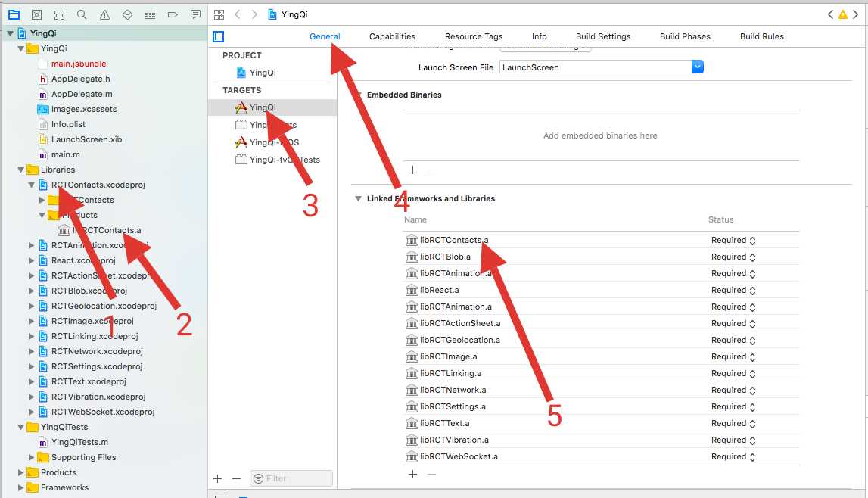Open the Test navigator diamond icon

127,15
